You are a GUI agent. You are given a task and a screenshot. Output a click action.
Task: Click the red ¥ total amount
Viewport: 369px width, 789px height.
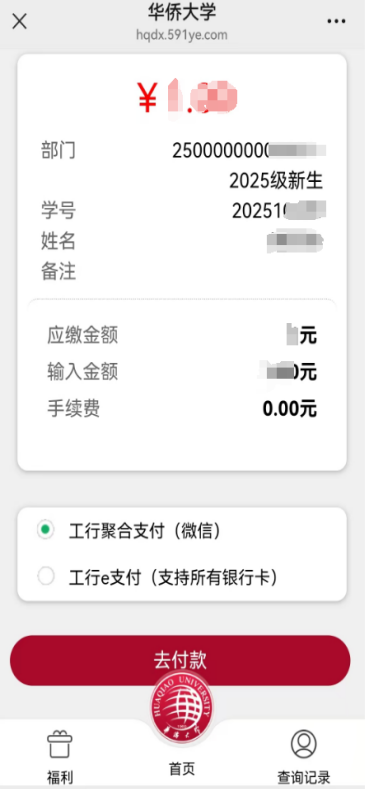(188, 98)
